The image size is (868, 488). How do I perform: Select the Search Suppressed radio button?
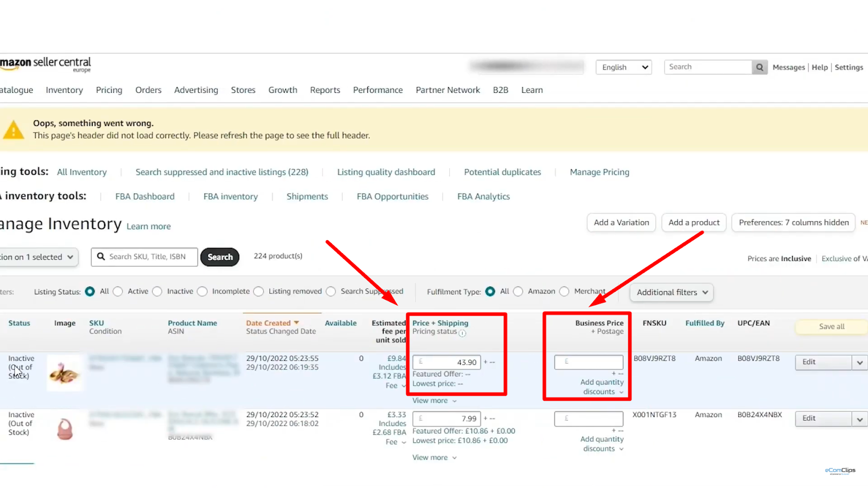331,291
